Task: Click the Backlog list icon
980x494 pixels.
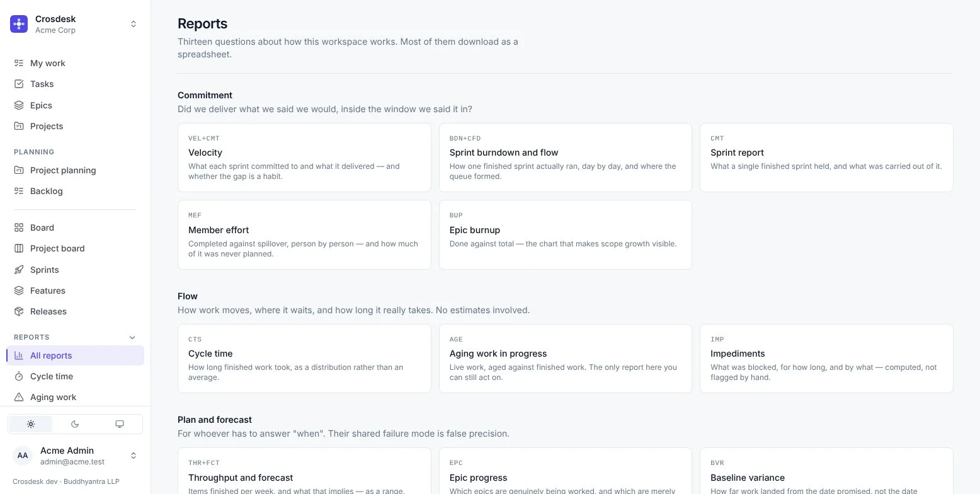Action: [x=19, y=191]
